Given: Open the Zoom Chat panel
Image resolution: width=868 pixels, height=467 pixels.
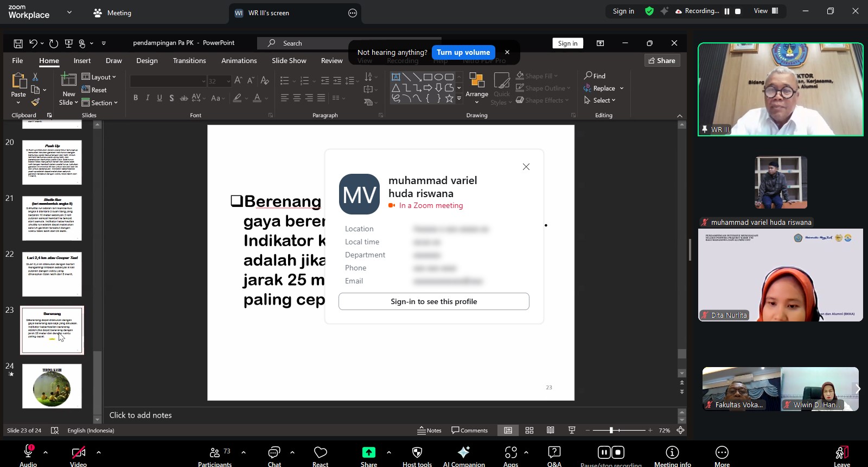Looking at the screenshot, I should (x=274, y=455).
